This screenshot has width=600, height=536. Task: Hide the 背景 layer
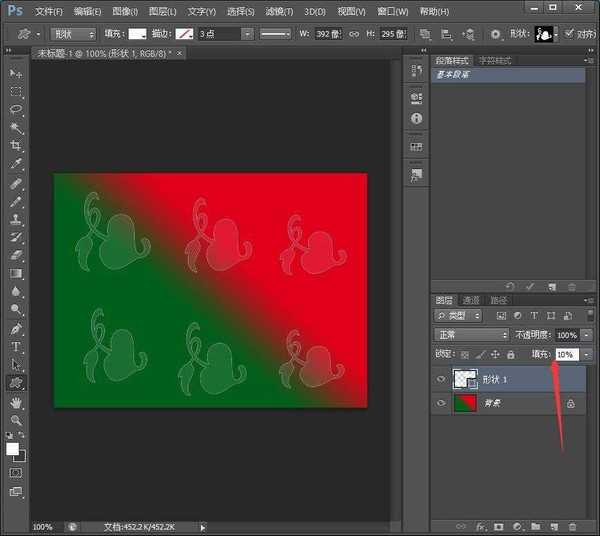coord(442,403)
